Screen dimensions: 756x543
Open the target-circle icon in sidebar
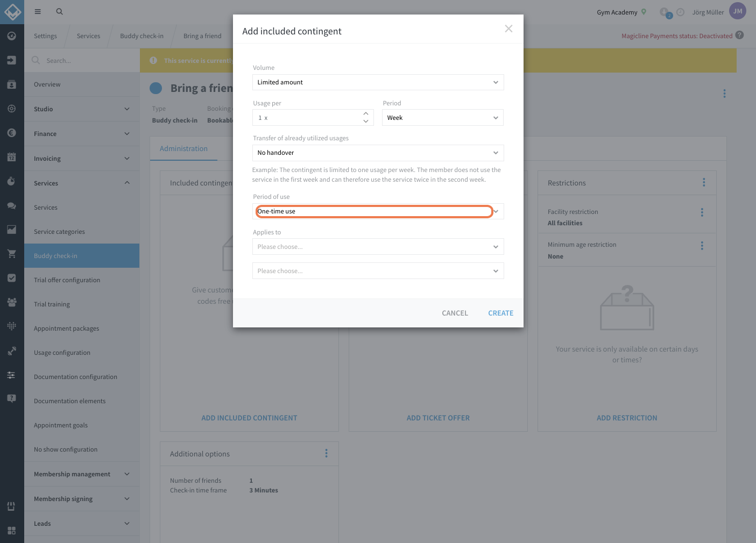(x=12, y=109)
